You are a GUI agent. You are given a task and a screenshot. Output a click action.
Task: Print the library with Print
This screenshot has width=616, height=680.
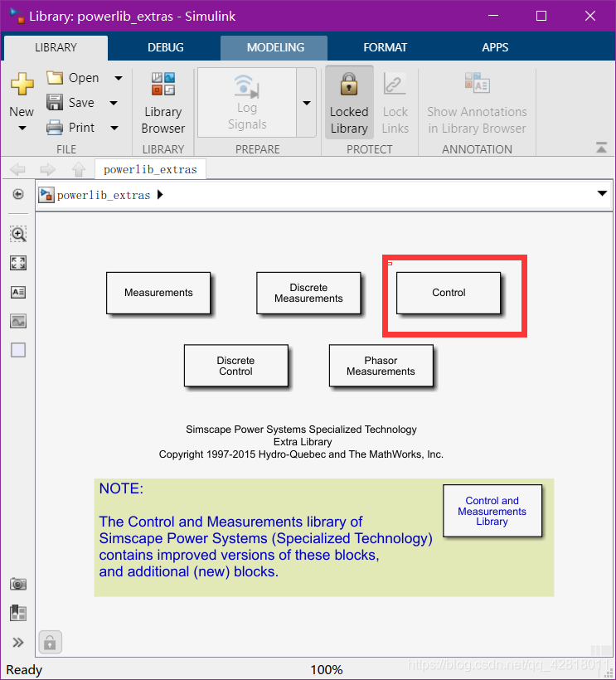point(70,128)
